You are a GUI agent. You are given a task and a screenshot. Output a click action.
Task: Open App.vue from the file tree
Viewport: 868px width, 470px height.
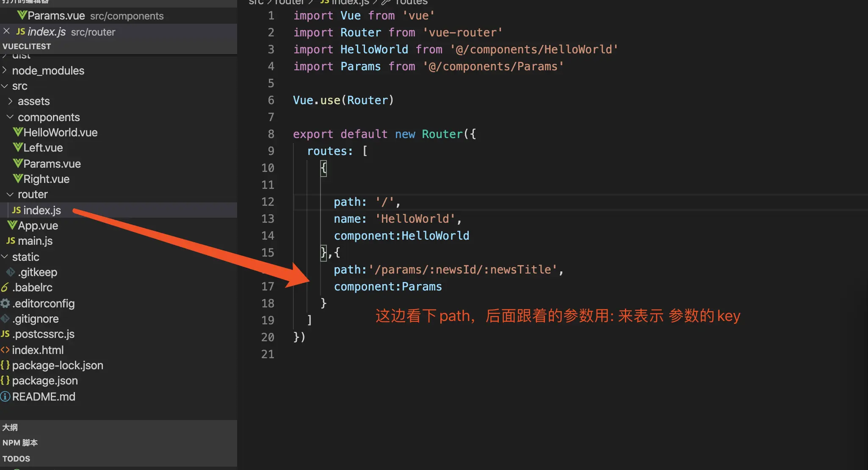[x=38, y=226]
